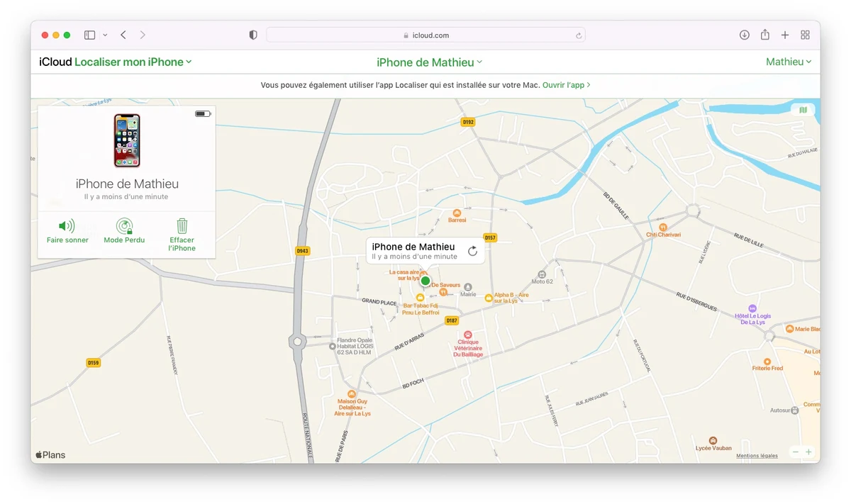Click the icloud.com address bar
The height and width of the screenshot is (504, 851).
tap(425, 35)
